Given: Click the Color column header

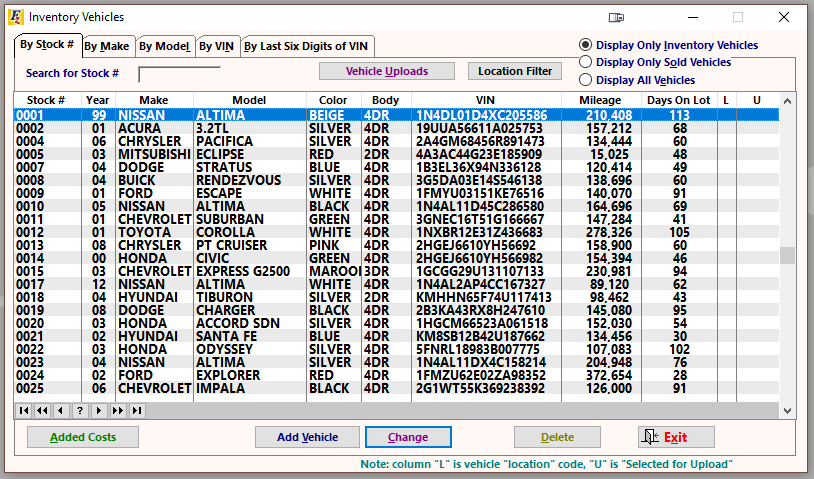Looking at the screenshot, I should point(334,100).
